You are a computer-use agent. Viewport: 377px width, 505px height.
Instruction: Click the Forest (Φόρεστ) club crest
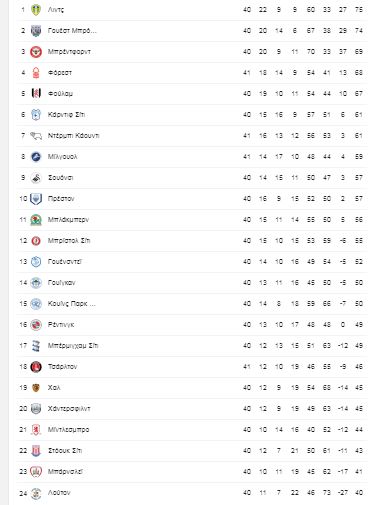[x=36, y=73]
